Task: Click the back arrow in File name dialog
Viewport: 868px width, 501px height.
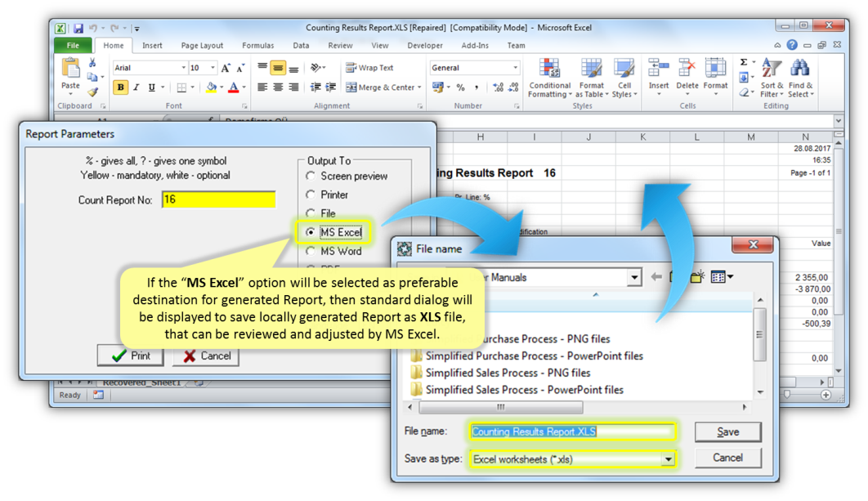Action: (x=656, y=277)
